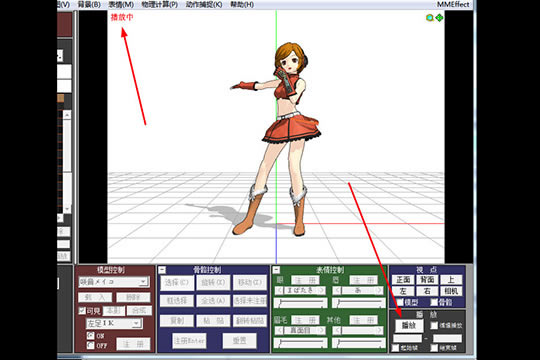Set view to top with 上 button

coord(451,279)
